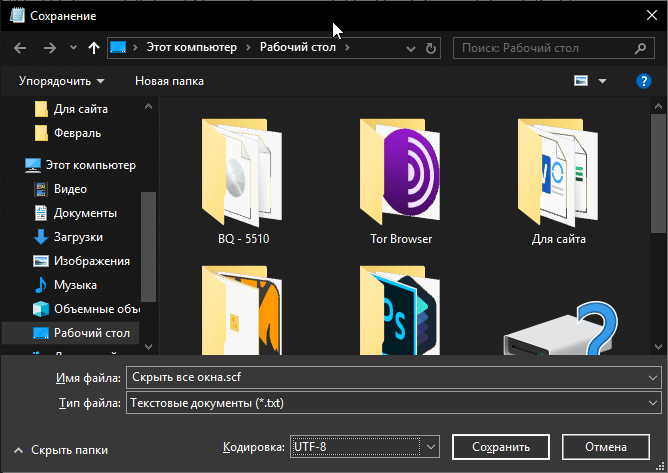Select 'Рабочий стол' in the address path
The width and height of the screenshot is (668, 473).
298,47
